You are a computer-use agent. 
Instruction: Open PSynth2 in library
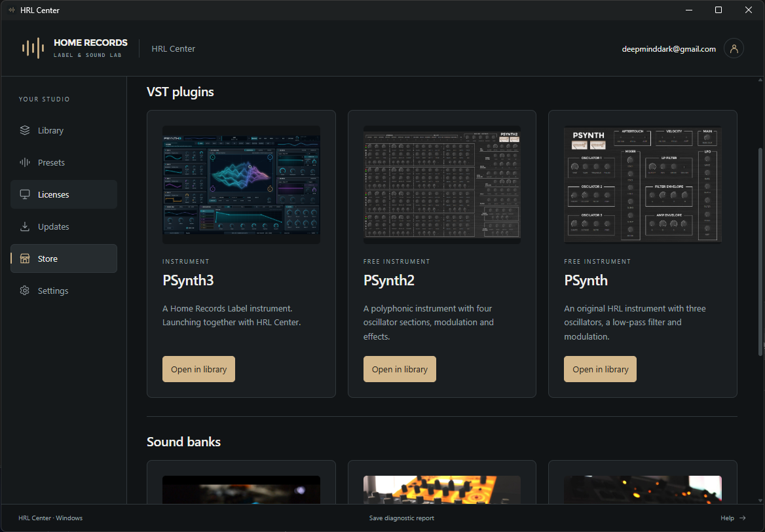point(400,369)
